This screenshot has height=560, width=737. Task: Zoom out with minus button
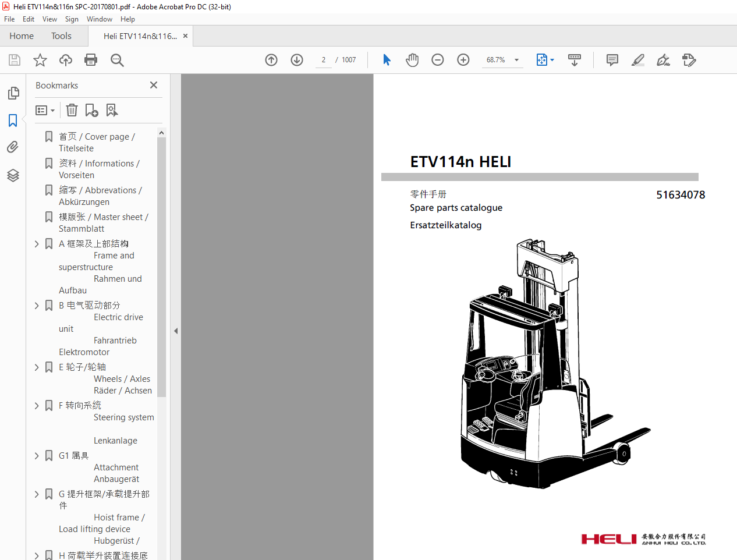(x=438, y=60)
